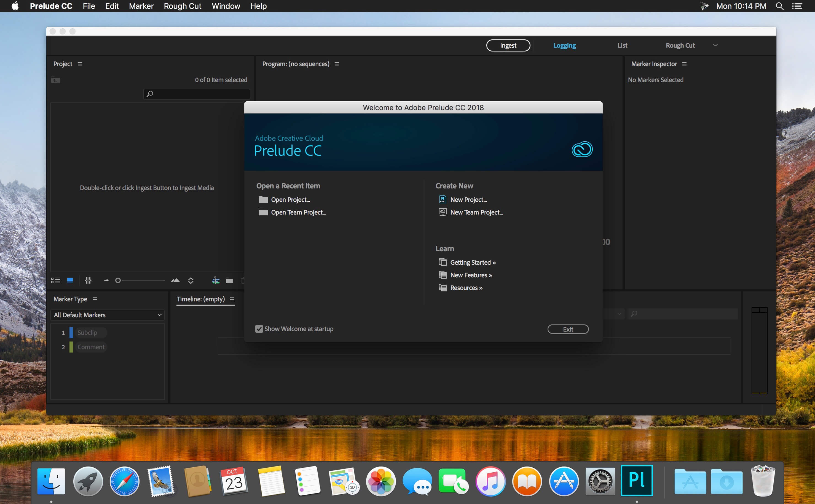Click the sort order diamond icon
The image size is (815, 504).
pos(191,280)
